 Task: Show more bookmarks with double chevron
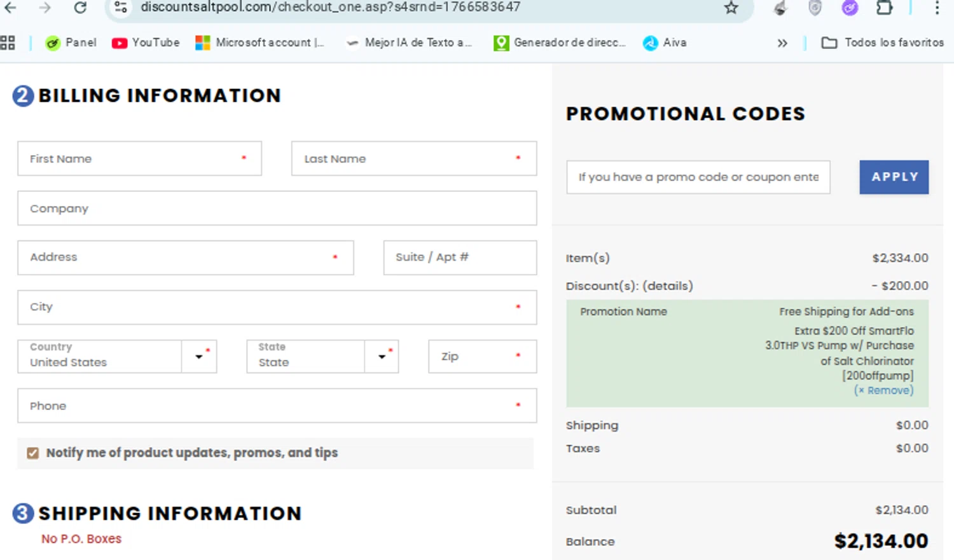pyautogui.click(x=782, y=43)
